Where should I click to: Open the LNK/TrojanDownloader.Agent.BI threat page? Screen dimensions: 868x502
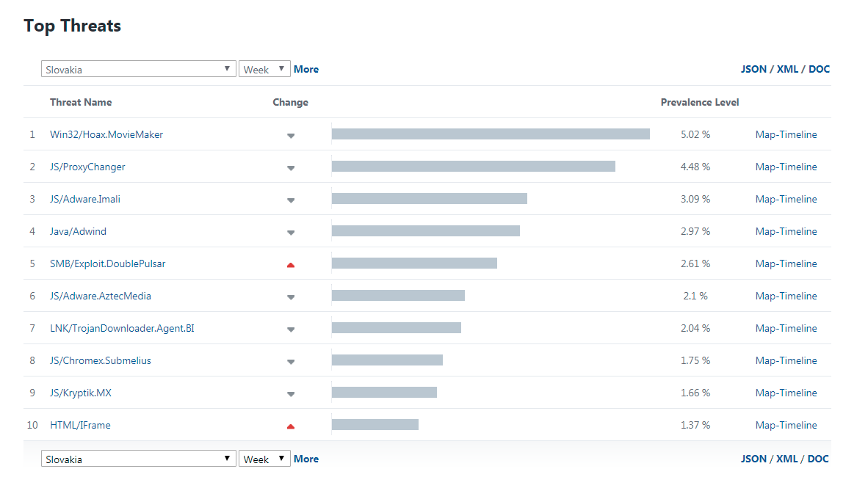tap(122, 328)
